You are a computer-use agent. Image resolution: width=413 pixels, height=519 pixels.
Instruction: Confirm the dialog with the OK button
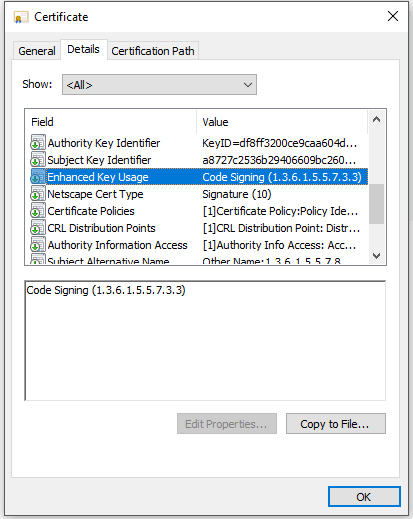(364, 497)
